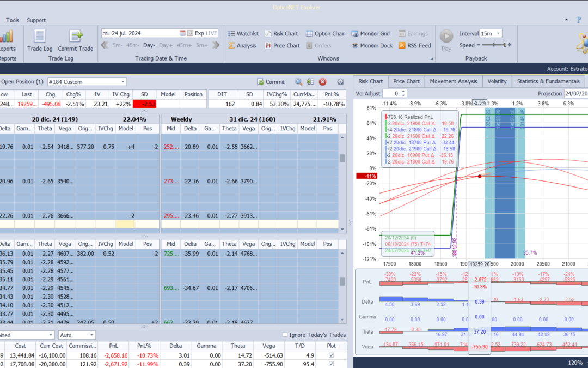Open the RSS Feed window
588x368 pixels.
point(415,45)
